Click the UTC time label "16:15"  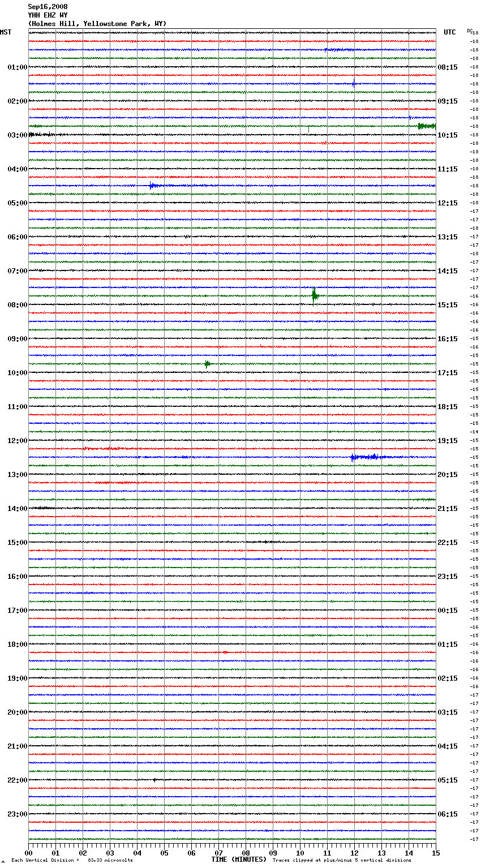point(448,339)
